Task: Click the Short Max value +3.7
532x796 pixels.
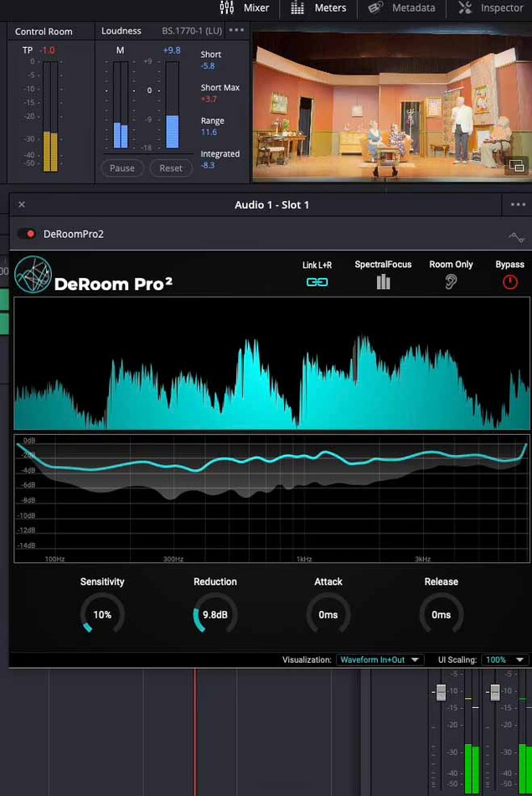Action: click(x=209, y=99)
